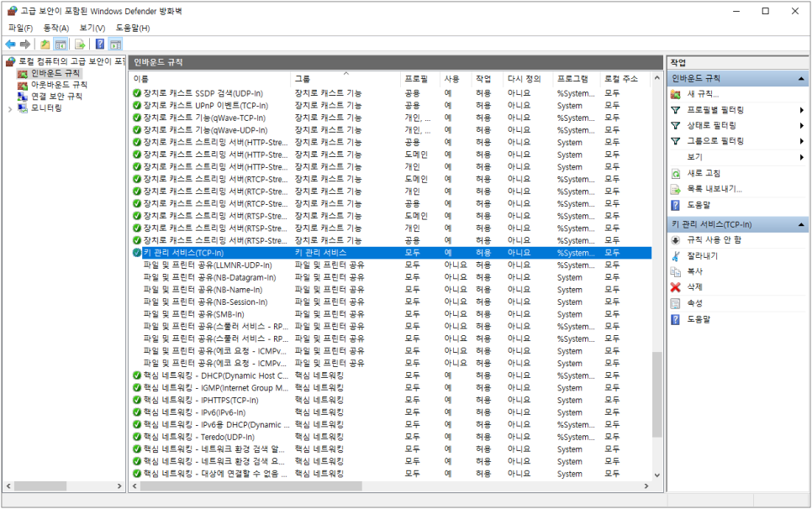Click the export list toolbar icon

click(79, 45)
